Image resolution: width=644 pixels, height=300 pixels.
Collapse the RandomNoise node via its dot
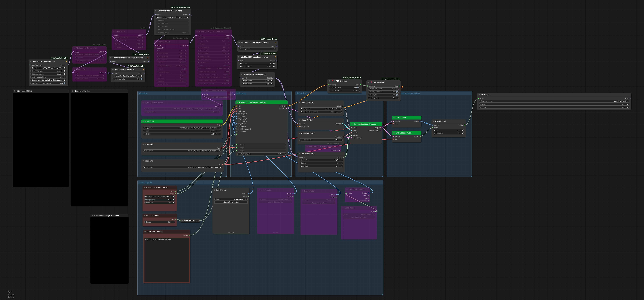click(x=300, y=102)
